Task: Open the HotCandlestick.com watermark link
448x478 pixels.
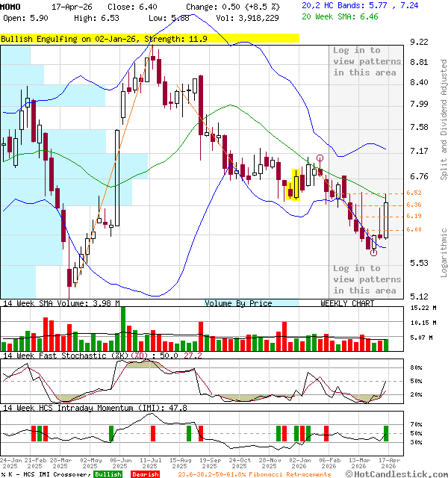Action: tap(396, 474)
